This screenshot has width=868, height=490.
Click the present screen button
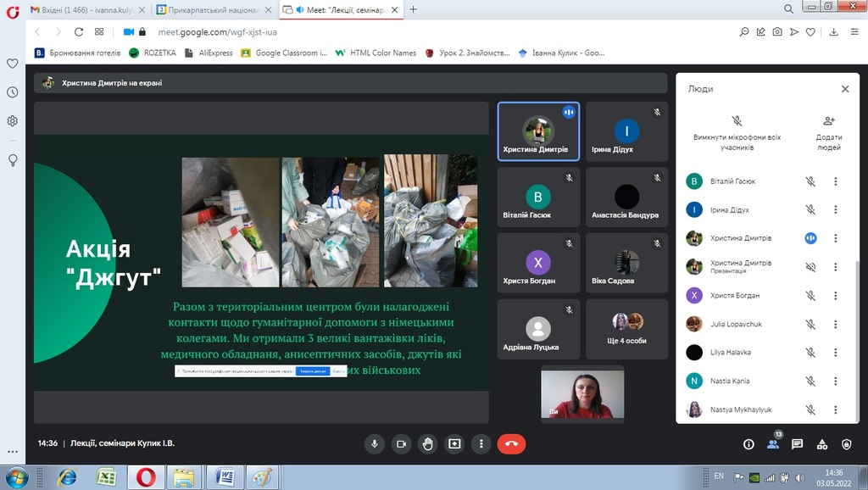pos(455,443)
